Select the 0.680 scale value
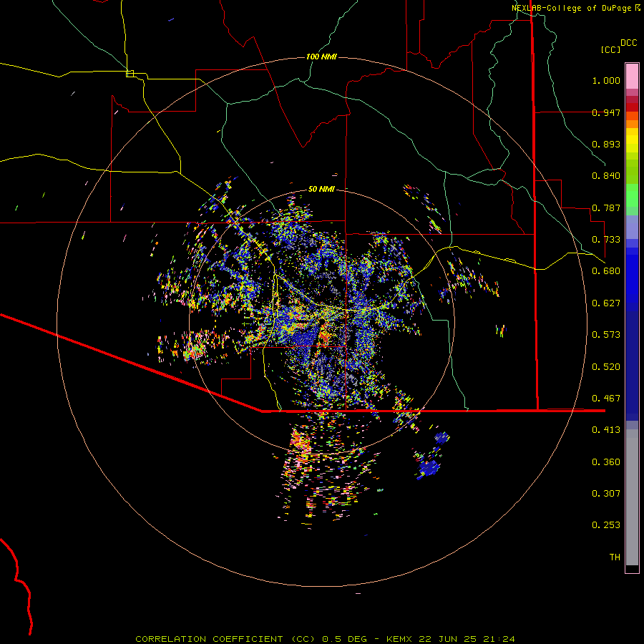The width and height of the screenshot is (644, 644). point(606,271)
